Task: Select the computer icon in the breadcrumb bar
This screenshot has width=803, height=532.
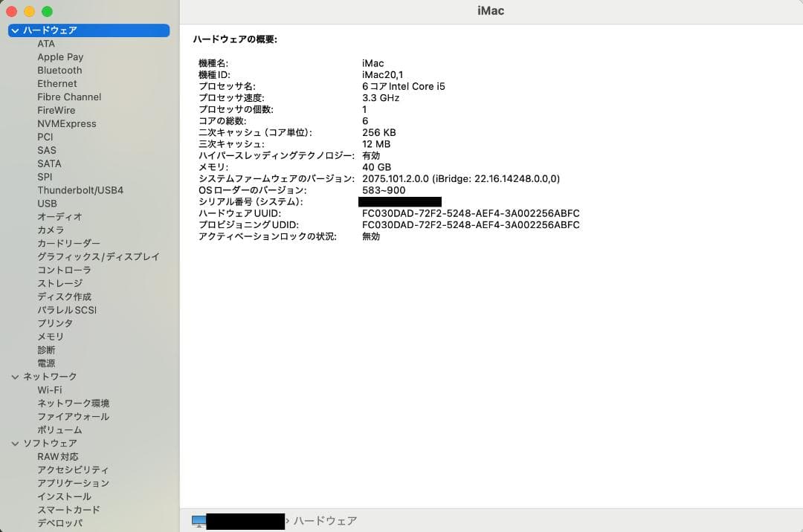Action: coord(198,521)
